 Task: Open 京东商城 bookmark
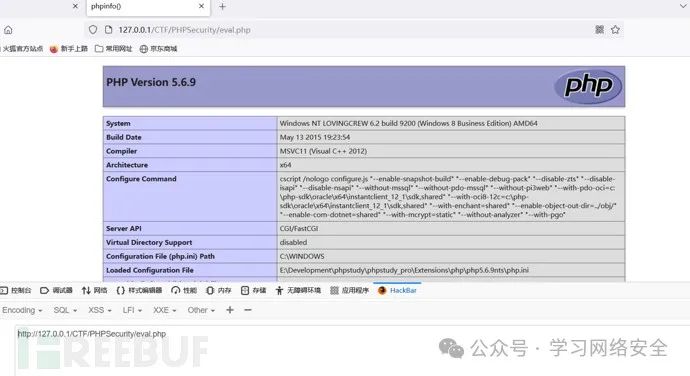[x=158, y=49]
